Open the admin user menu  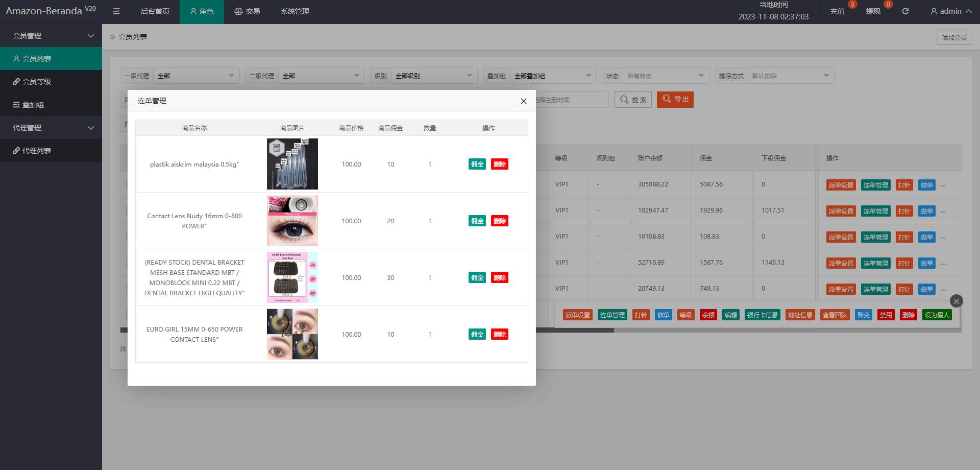(x=951, y=11)
